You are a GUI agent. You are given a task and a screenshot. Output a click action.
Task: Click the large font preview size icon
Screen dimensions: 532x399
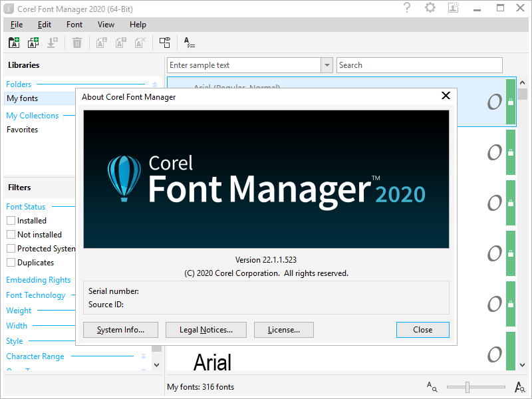[x=519, y=386]
